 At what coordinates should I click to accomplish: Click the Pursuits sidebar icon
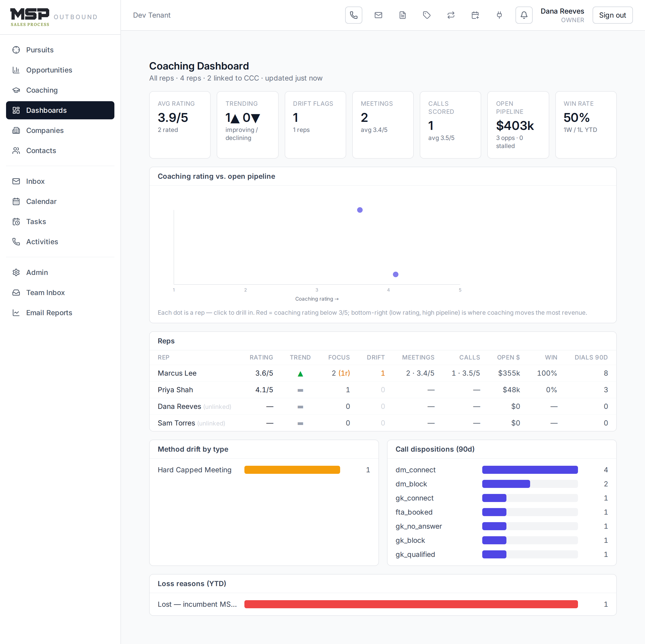coord(16,50)
